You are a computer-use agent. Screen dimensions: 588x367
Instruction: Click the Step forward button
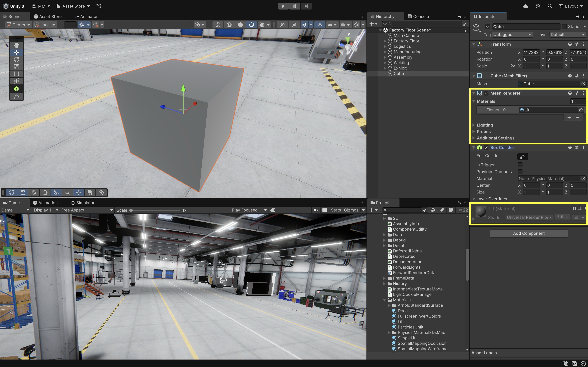pyautogui.click(x=306, y=6)
